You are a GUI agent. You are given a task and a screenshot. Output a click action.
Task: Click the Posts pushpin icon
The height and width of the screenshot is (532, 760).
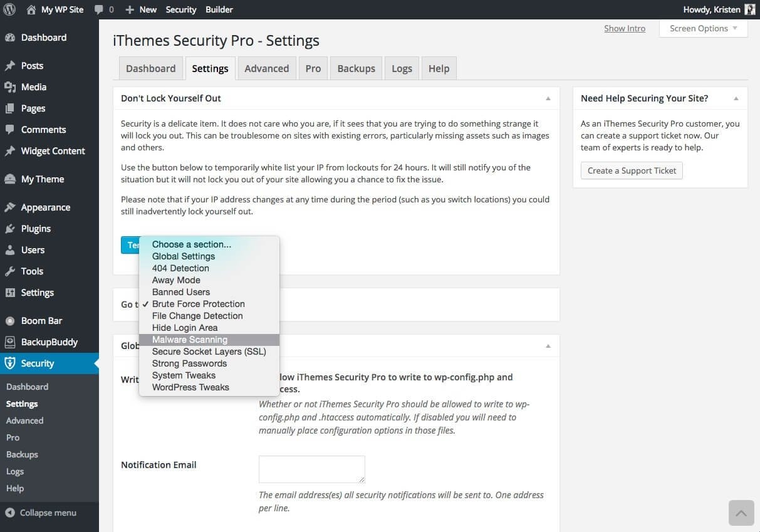coord(9,66)
